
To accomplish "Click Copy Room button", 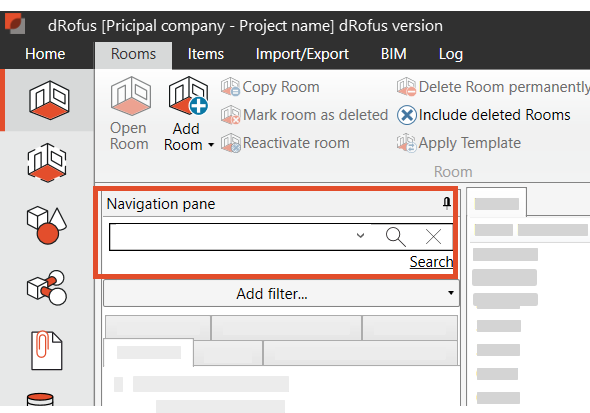I will tap(270, 87).
